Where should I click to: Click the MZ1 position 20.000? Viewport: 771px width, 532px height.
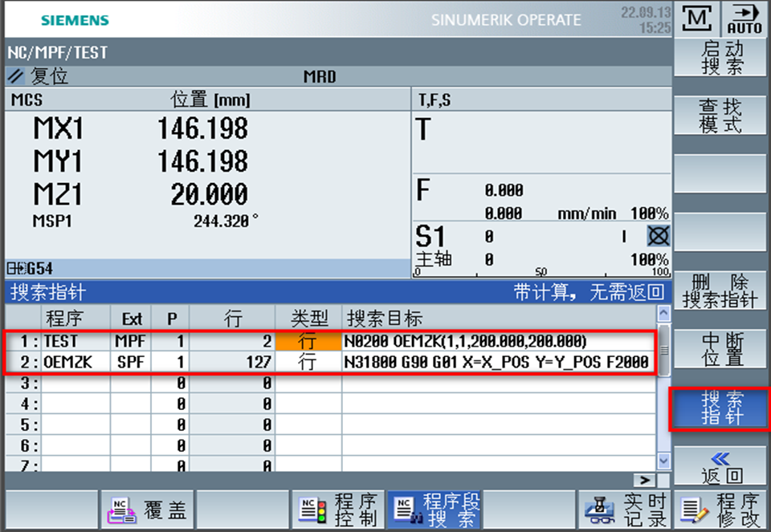(210, 193)
